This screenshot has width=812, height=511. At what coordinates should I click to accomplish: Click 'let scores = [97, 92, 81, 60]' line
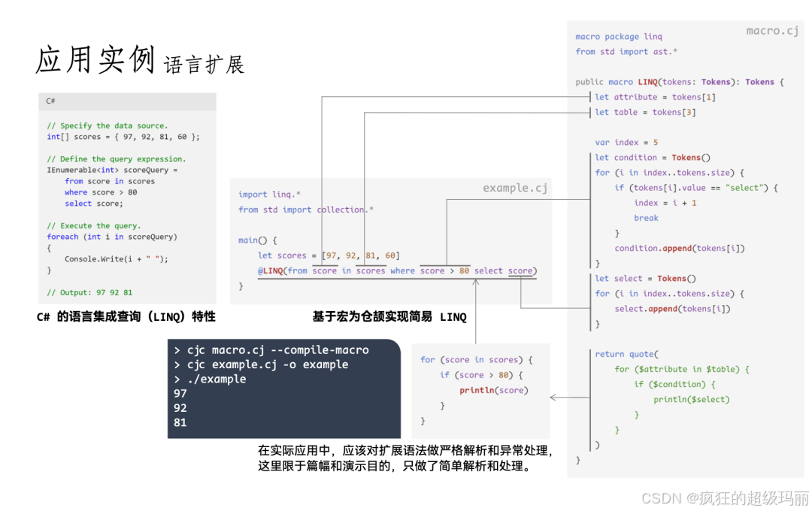[x=329, y=255]
